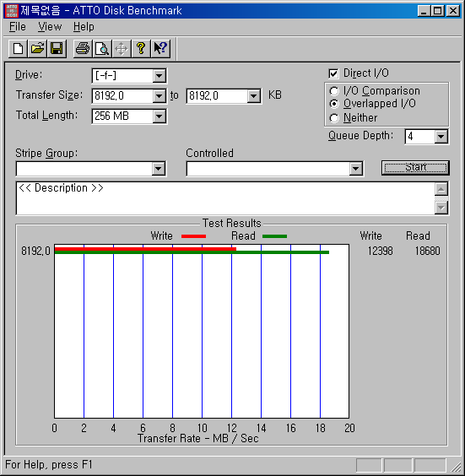Image resolution: width=465 pixels, height=476 pixels.
Task: Click the Controlled label
Action: (210, 154)
